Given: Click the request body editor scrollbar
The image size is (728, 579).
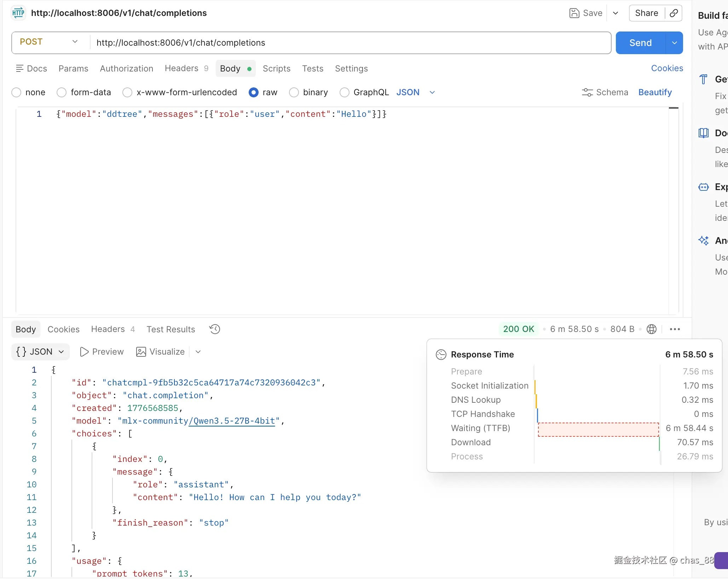Looking at the screenshot, I should coord(674,209).
